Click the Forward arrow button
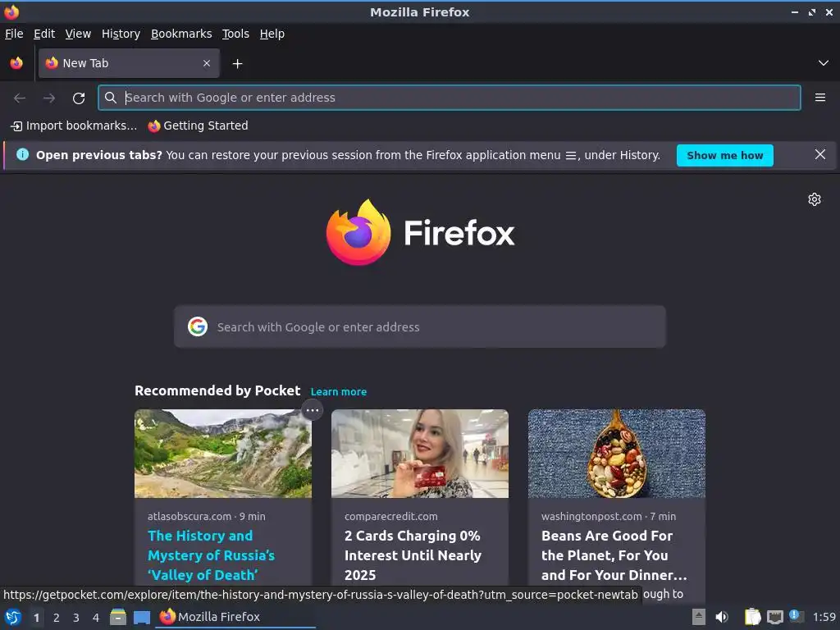The image size is (840, 630). (x=48, y=98)
